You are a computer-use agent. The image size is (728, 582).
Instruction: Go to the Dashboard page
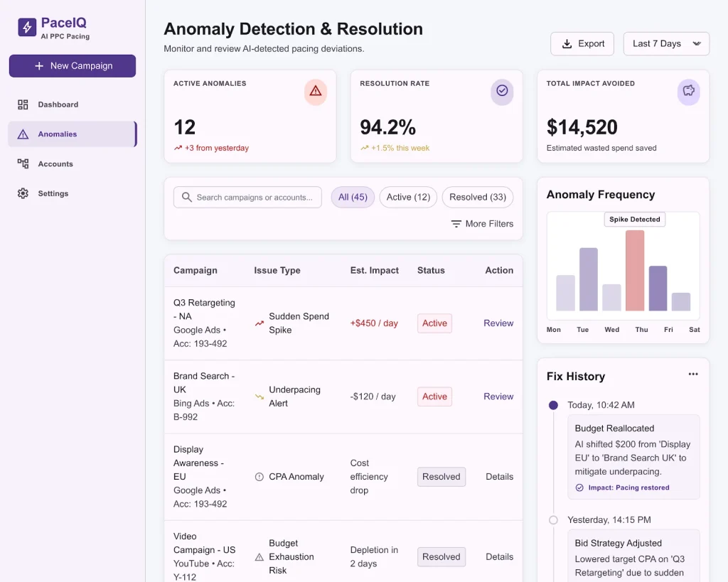coord(73,104)
